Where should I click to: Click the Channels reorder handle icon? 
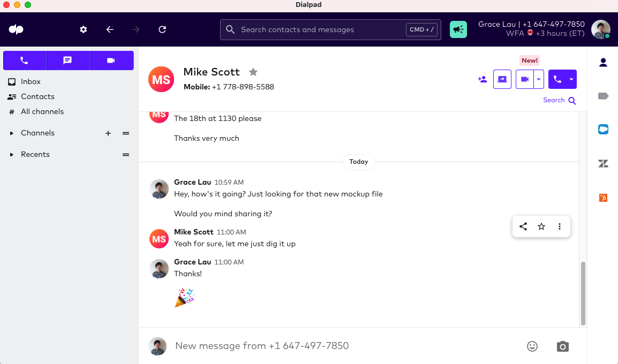click(x=126, y=133)
